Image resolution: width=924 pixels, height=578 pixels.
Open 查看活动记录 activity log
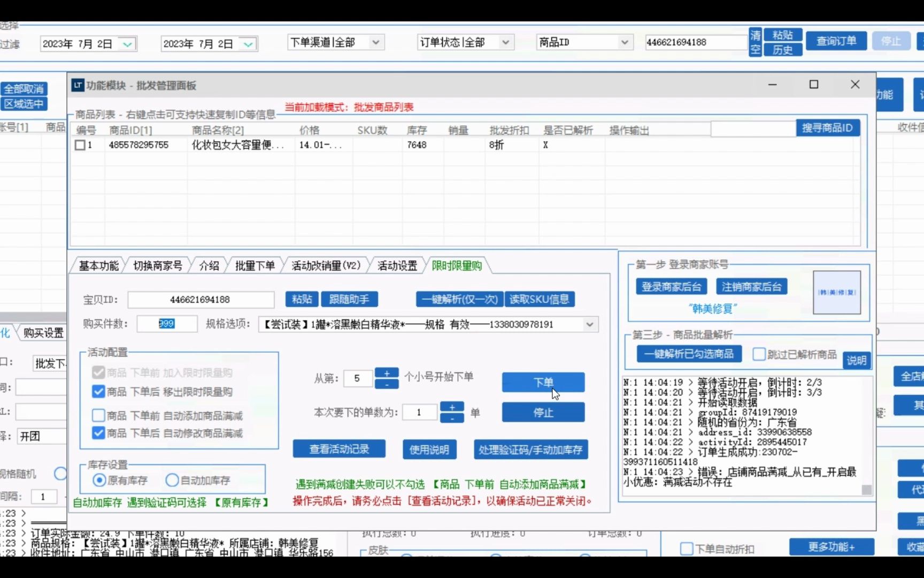click(339, 449)
